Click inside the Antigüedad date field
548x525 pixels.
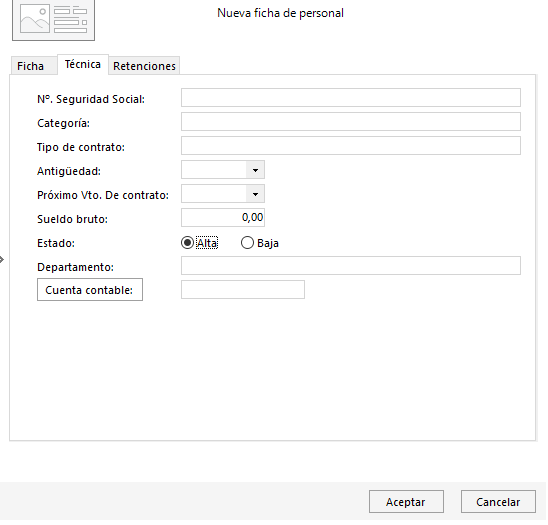[214, 170]
